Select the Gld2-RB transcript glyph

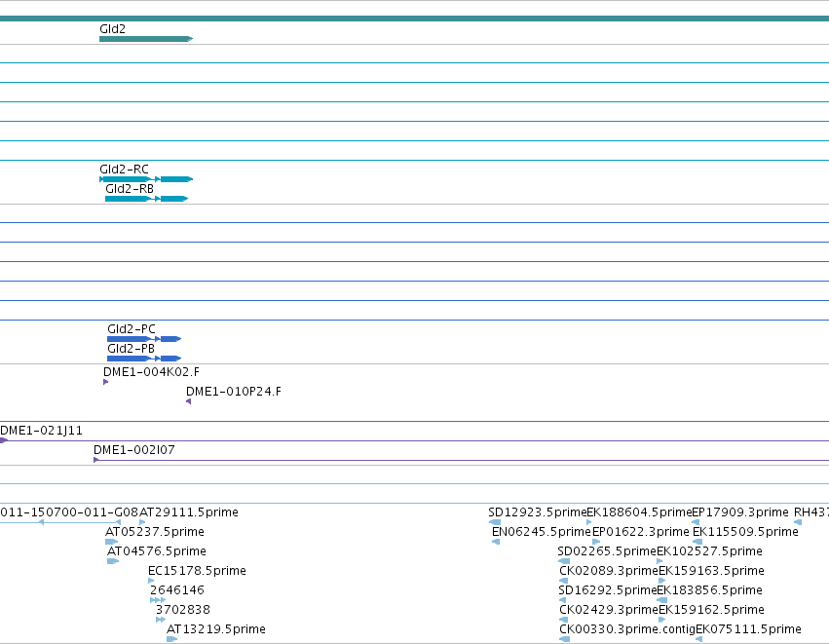[x=146, y=199]
